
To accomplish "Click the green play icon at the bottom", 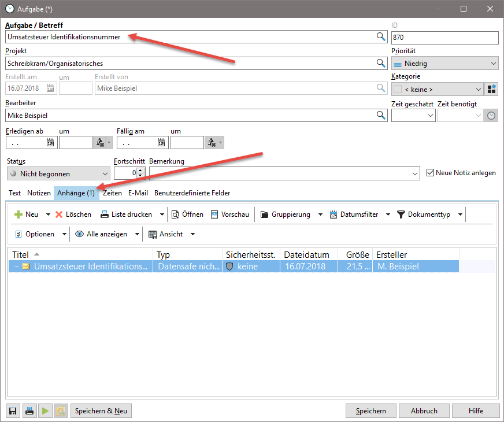I will click(x=46, y=410).
